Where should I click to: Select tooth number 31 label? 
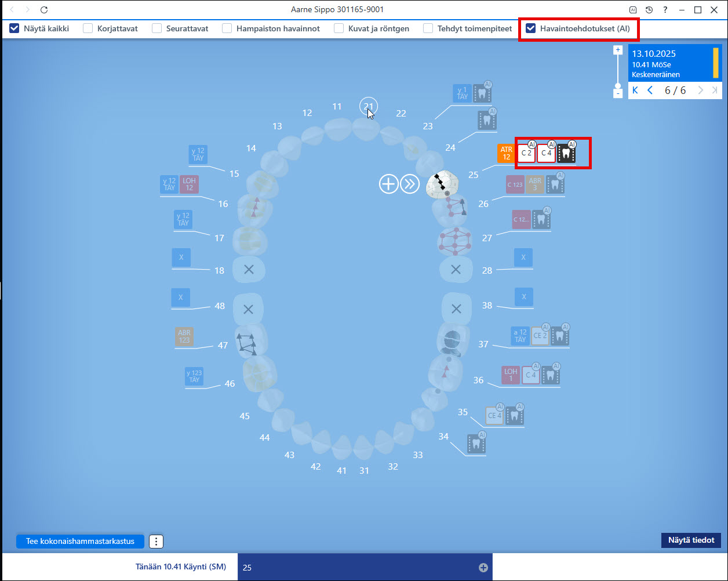pos(364,471)
